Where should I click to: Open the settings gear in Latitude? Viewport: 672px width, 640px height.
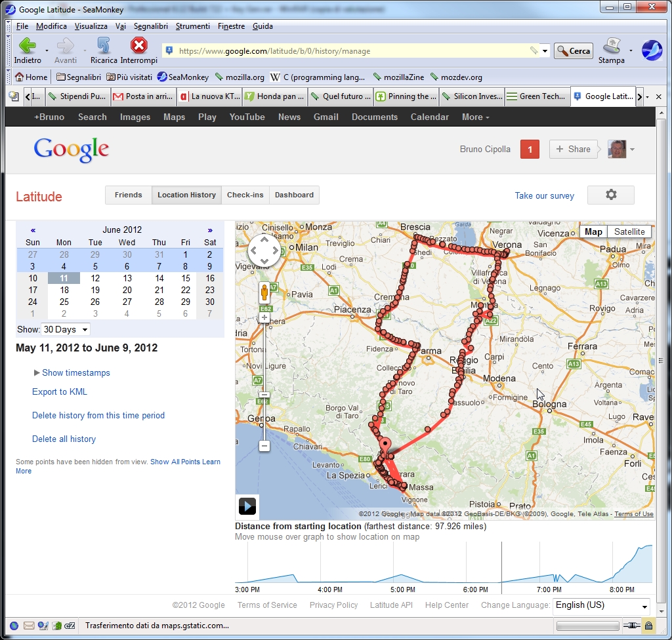point(611,195)
